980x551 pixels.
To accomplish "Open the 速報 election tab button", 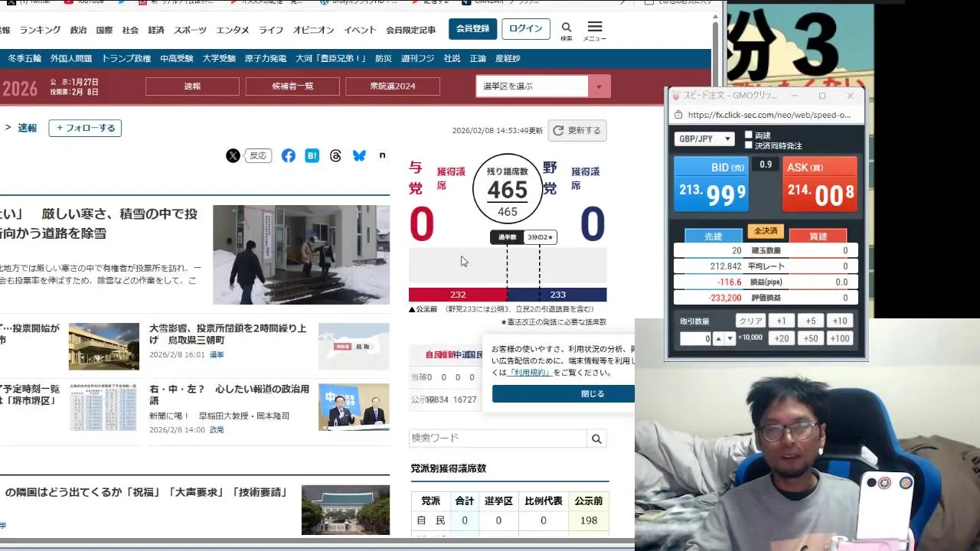I will click(192, 86).
